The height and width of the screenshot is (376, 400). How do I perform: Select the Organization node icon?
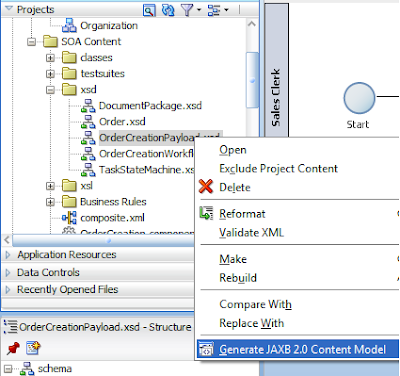point(69,26)
